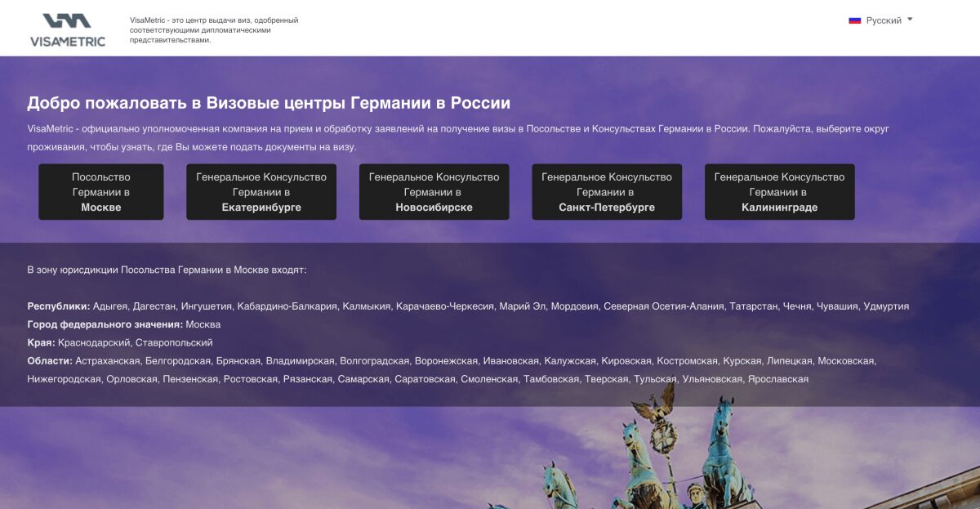
Task: Open the Русский language dropdown
Action: [x=883, y=20]
